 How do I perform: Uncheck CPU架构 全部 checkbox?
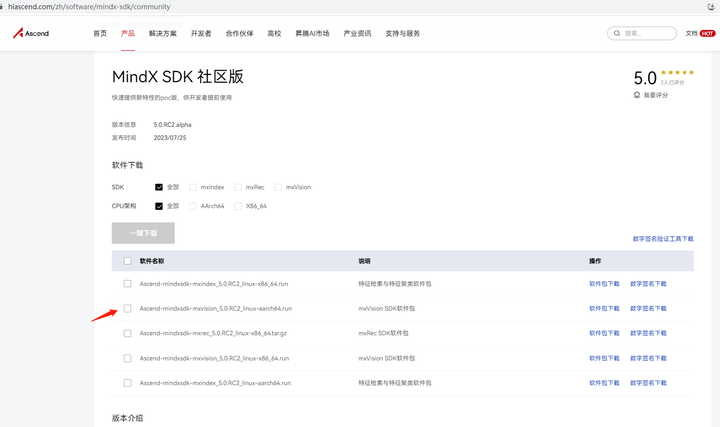pos(159,206)
